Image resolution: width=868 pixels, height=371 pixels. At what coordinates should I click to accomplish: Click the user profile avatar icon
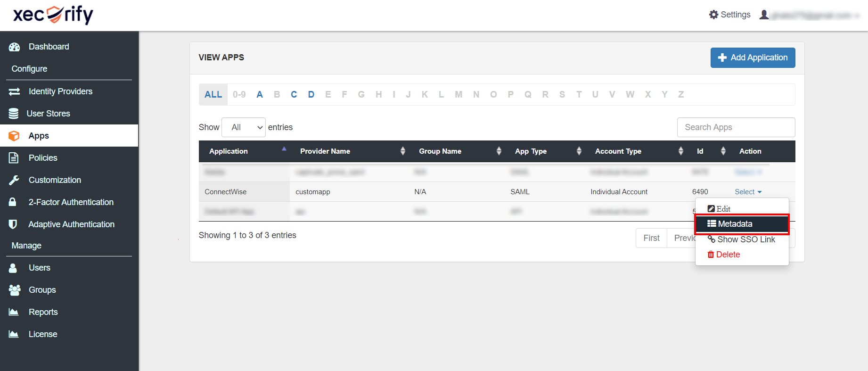[764, 15]
